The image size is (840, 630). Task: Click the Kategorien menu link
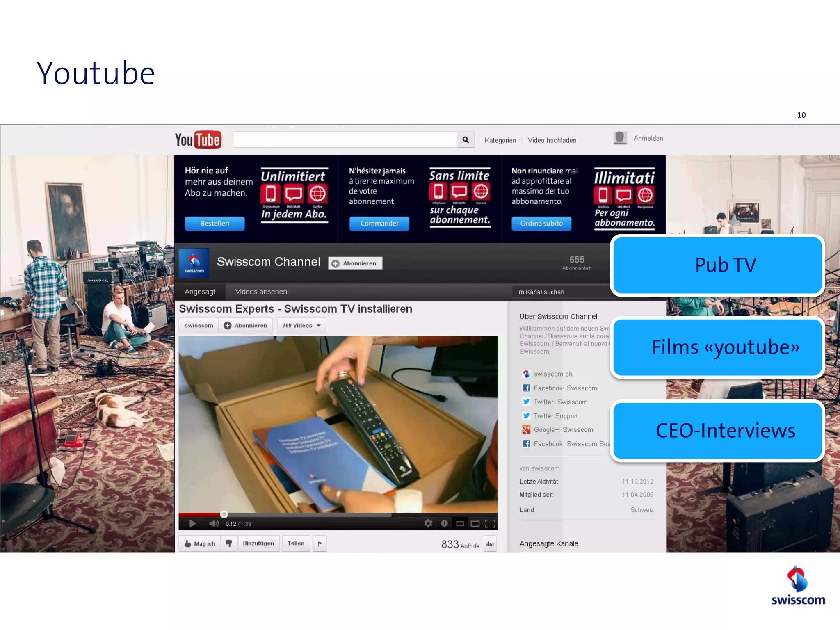(x=500, y=140)
